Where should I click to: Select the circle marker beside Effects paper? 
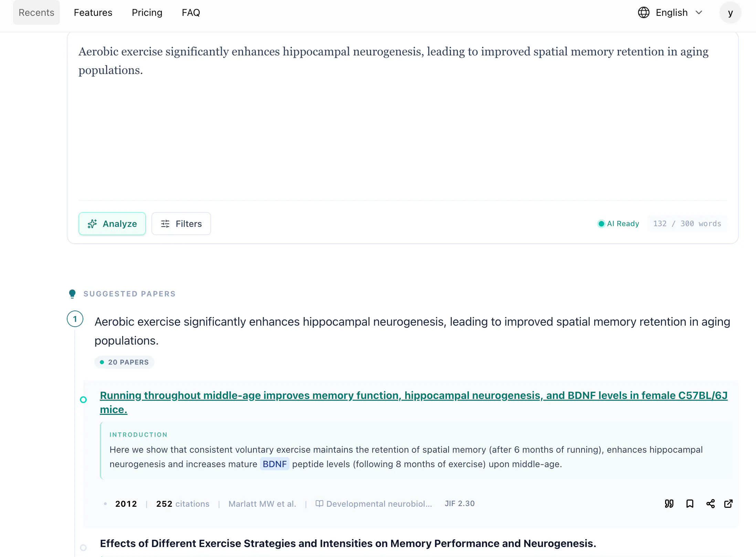83,547
